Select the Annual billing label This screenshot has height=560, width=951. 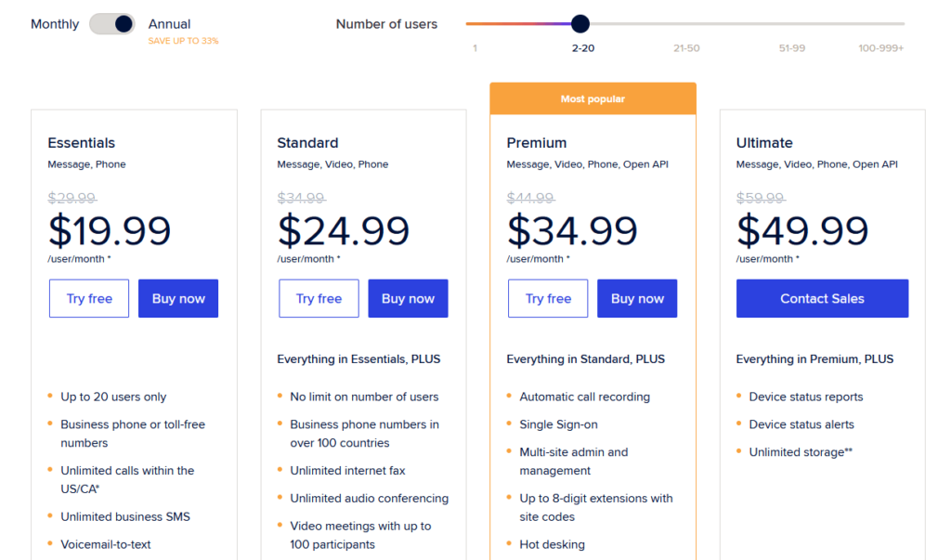pyautogui.click(x=169, y=24)
